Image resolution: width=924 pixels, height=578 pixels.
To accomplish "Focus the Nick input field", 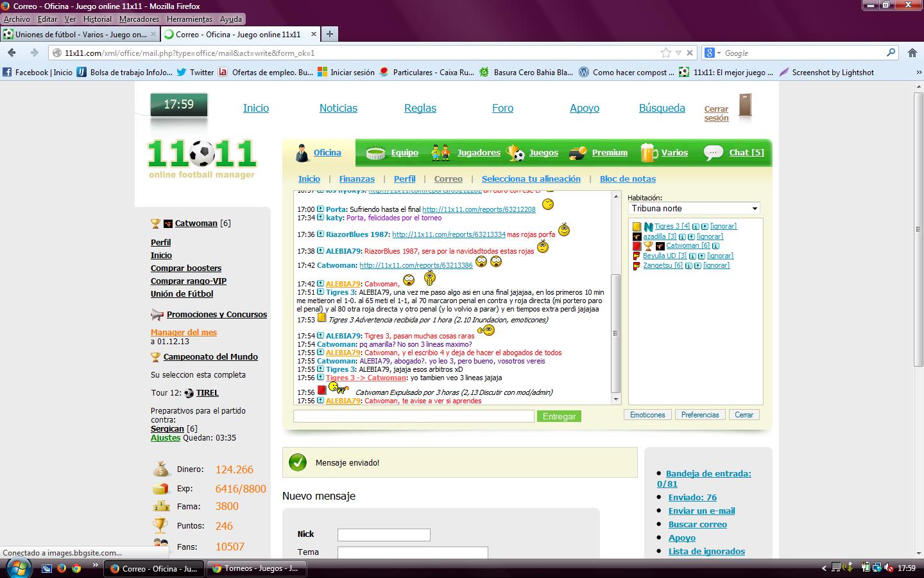I will 384,534.
